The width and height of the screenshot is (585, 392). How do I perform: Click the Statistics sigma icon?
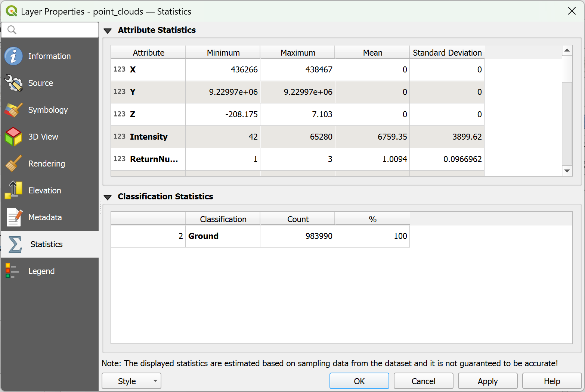(15, 244)
